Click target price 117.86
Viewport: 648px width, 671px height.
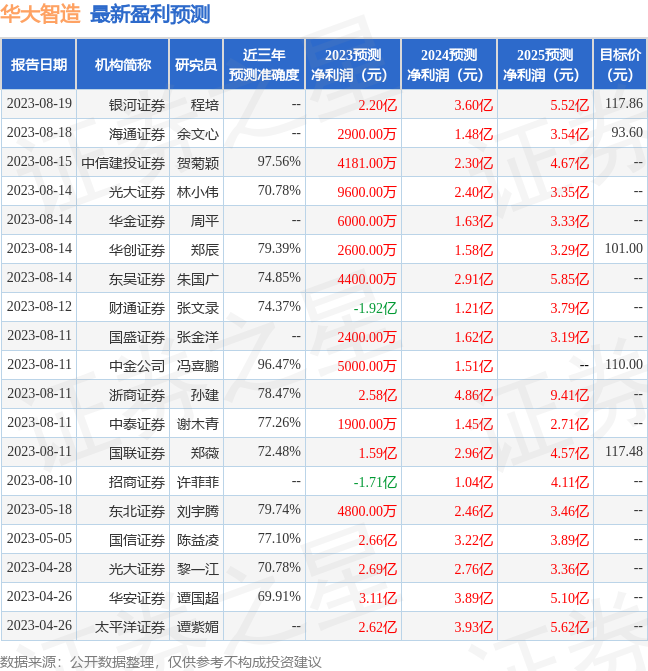click(x=624, y=104)
